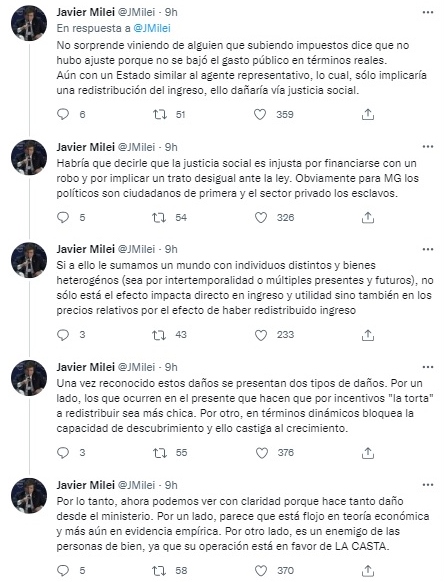Open the 9h timestamp on last tweet
445x582 pixels.
171,485
